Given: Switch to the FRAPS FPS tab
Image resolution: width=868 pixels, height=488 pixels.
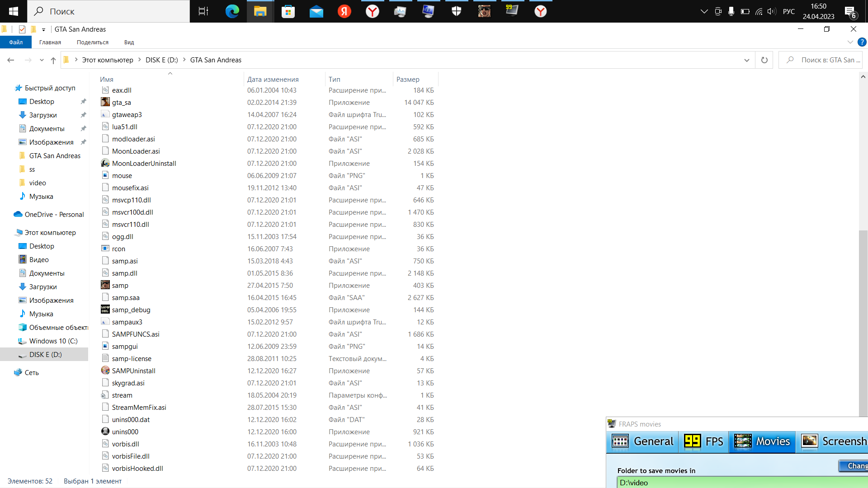Looking at the screenshot, I should click(x=703, y=441).
